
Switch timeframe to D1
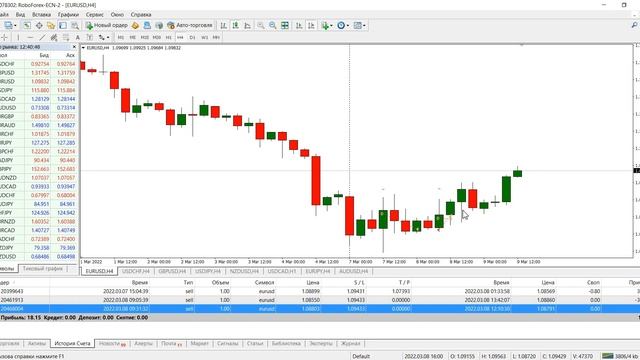pyautogui.click(x=192, y=37)
